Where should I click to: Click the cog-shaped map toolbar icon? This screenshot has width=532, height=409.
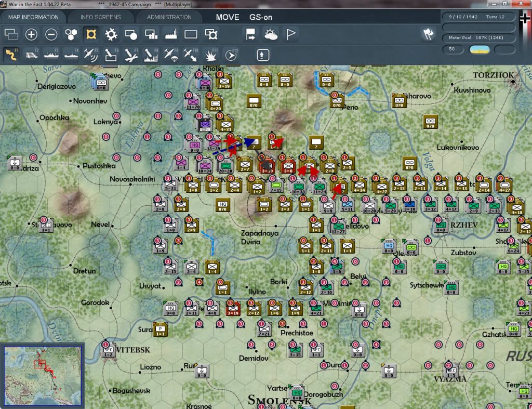point(111,34)
